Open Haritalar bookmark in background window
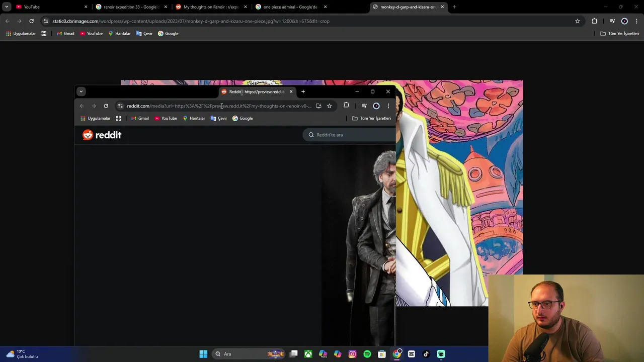Viewport: 644px width, 362px height. click(119, 33)
